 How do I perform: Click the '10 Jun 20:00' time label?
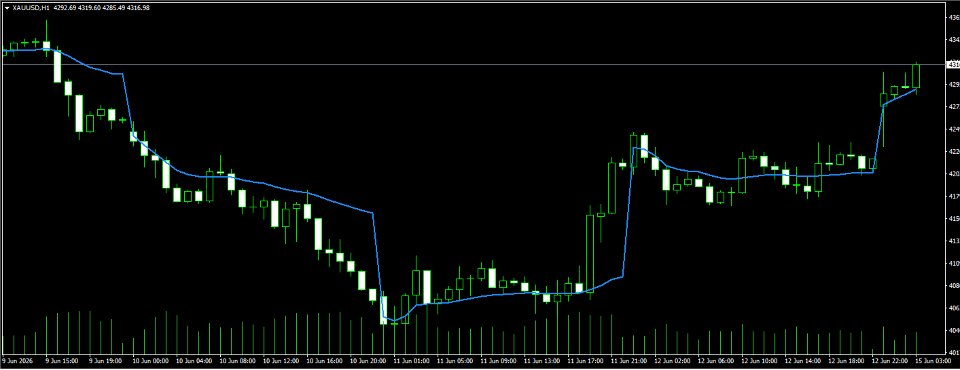367,361
